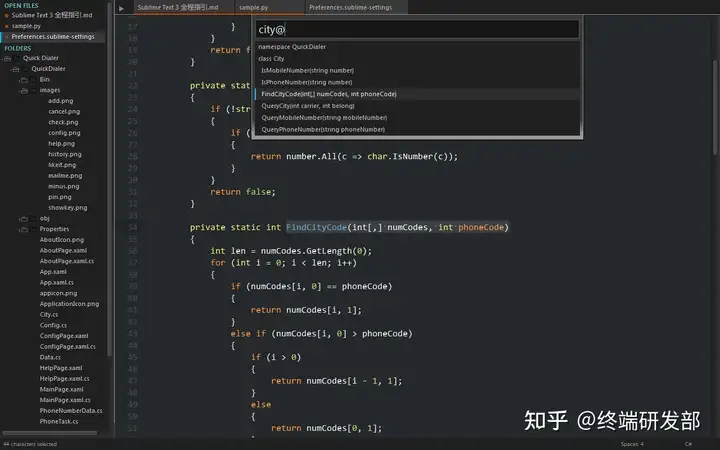Jump to IsPhoneNumber(string number) symbol
This screenshot has width=720, height=450.
click(x=417, y=83)
